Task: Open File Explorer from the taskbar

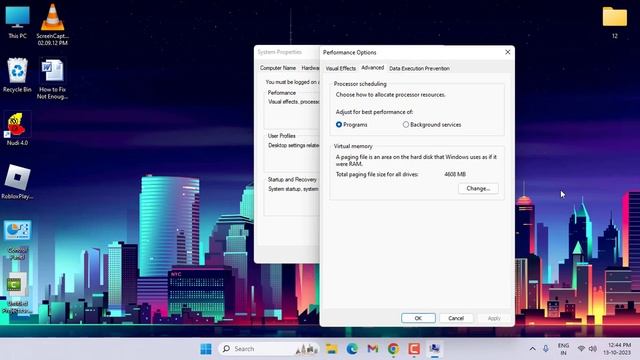Action: 331,349
